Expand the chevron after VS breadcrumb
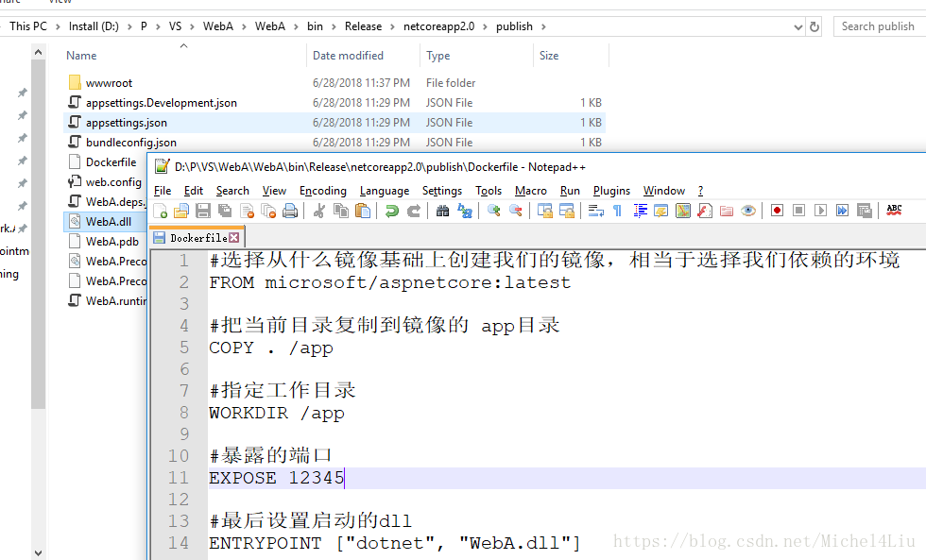The width and height of the screenshot is (926, 560). click(192, 26)
